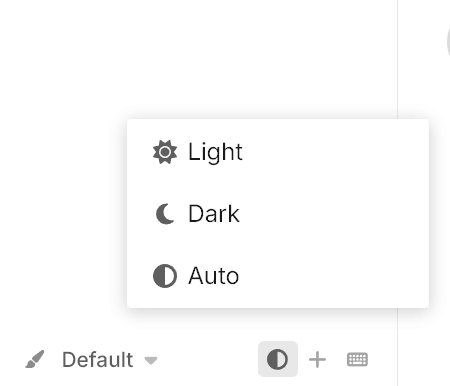Image resolution: width=450 pixels, height=386 pixels.
Task: Open keyboard shortcuts via keyboard icon
Action: pyautogui.click(x=357, y=360)
